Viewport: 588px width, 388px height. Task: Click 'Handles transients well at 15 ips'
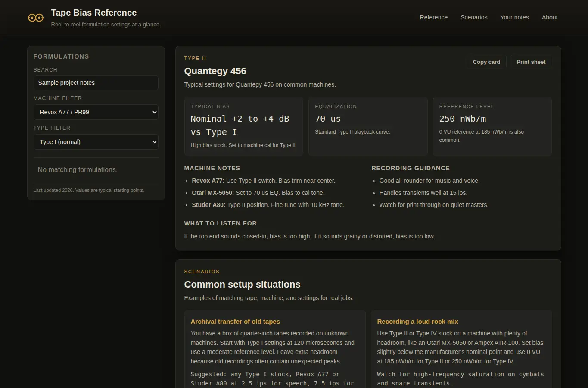423,193
